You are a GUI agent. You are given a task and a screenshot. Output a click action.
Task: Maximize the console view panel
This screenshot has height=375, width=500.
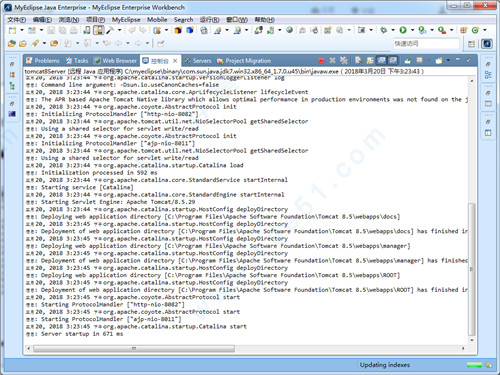(468, 60)
